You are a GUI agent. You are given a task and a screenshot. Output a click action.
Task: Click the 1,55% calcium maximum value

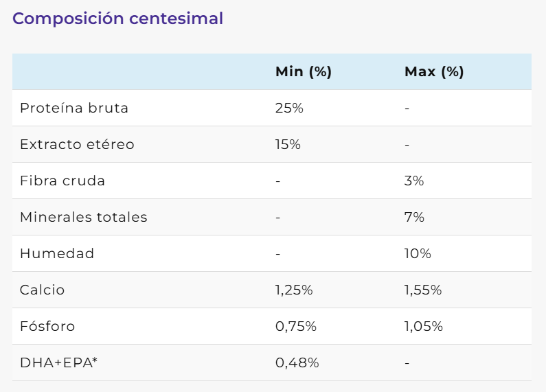click(x=423, y=290)
